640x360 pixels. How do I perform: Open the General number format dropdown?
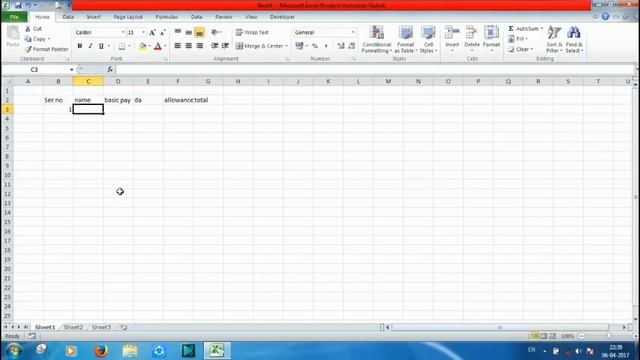[353, 32]
